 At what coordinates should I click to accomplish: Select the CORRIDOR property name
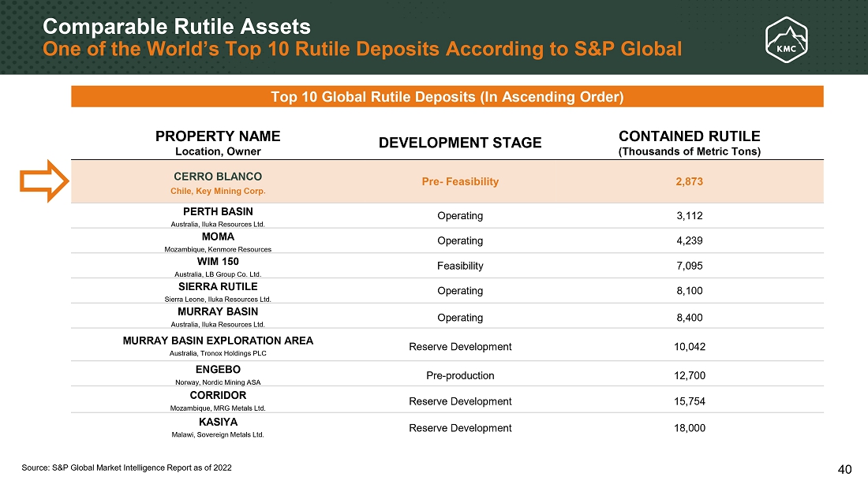click(x=218, y=395)
